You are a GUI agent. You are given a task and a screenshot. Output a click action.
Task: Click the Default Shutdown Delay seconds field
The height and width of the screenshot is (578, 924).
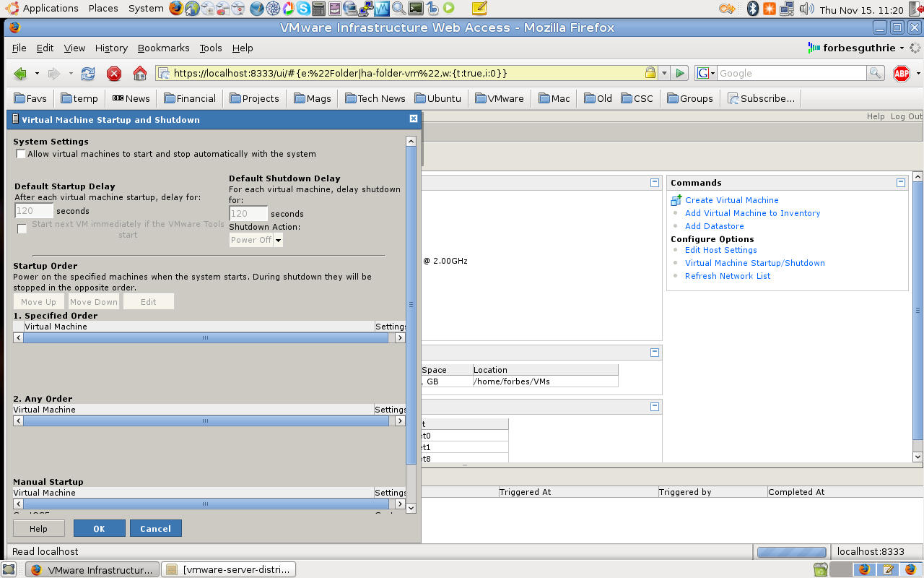point(248,214)
